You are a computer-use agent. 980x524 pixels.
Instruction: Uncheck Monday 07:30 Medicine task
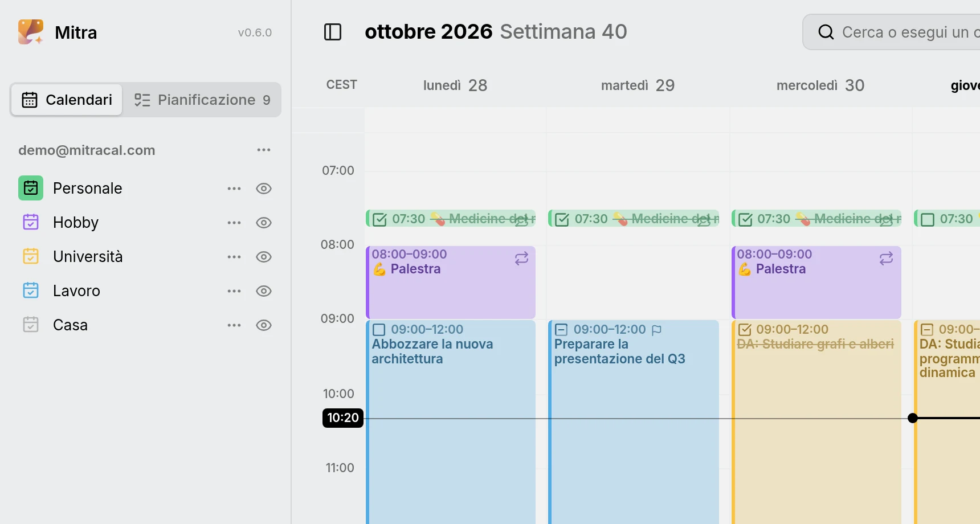click(x=379, y=219)
